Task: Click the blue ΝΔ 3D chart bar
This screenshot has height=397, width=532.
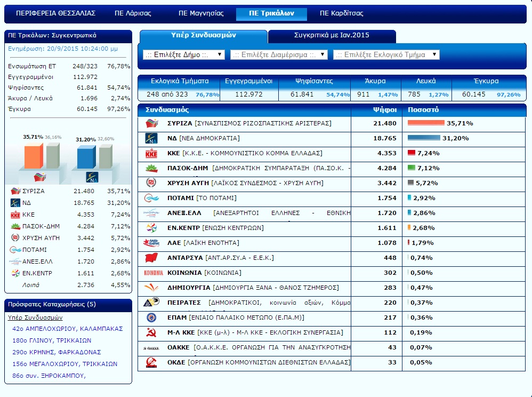Action: (86, 156)
